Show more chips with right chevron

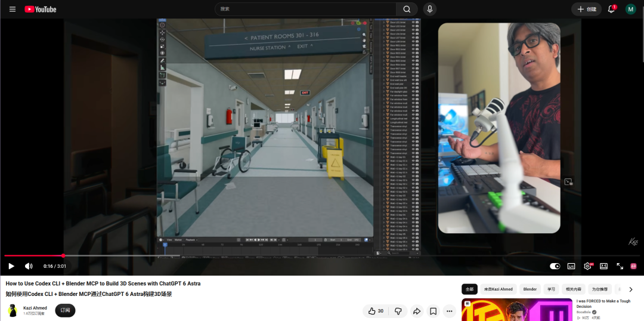(x=631, y=289)
